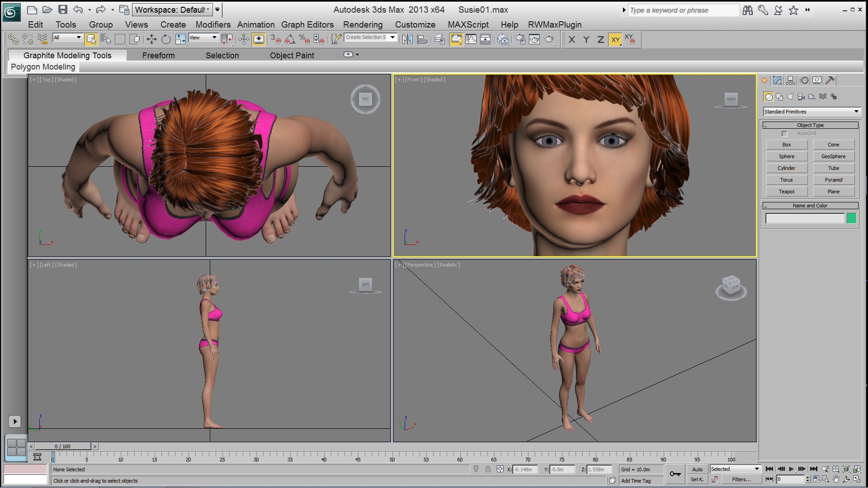Toggle the Selection Lock padlock
The height and width of the screenshot is (488, 868).
[x=488, y=469]
